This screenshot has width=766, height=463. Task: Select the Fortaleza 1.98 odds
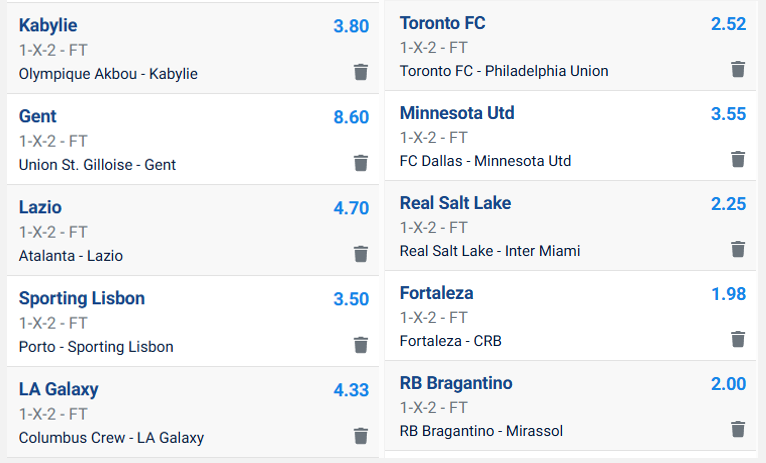tap(728, 293)
